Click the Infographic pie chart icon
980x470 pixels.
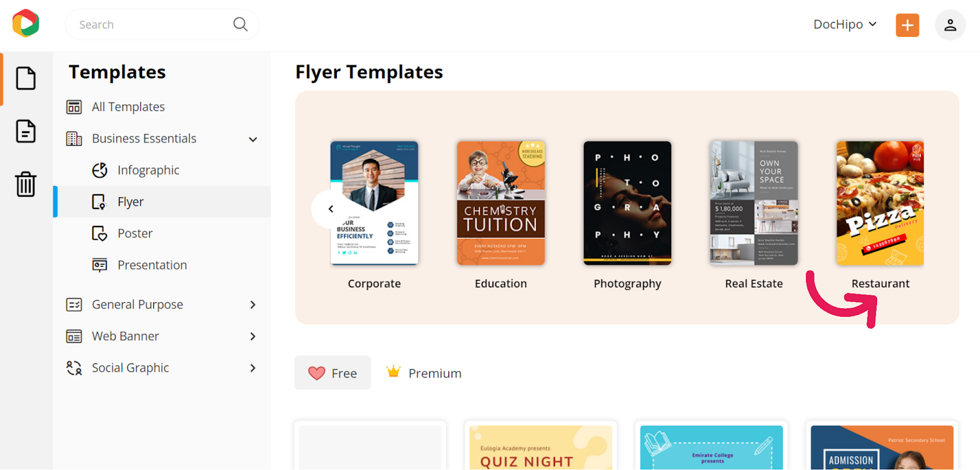pos(99,170)
